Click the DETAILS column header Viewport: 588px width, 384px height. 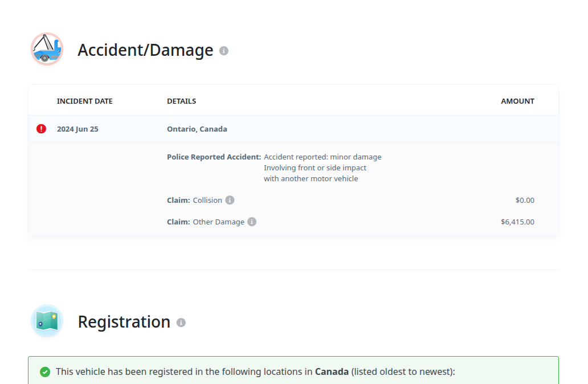[x=182, y=101]
